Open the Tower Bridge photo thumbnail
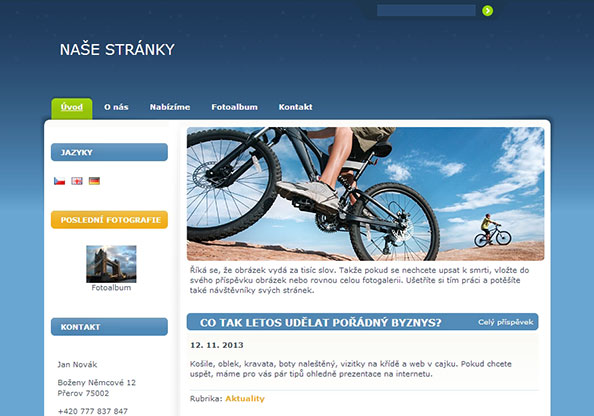This screenshot has width=594, height=416. pyautogui.click(x=111, y=264)
